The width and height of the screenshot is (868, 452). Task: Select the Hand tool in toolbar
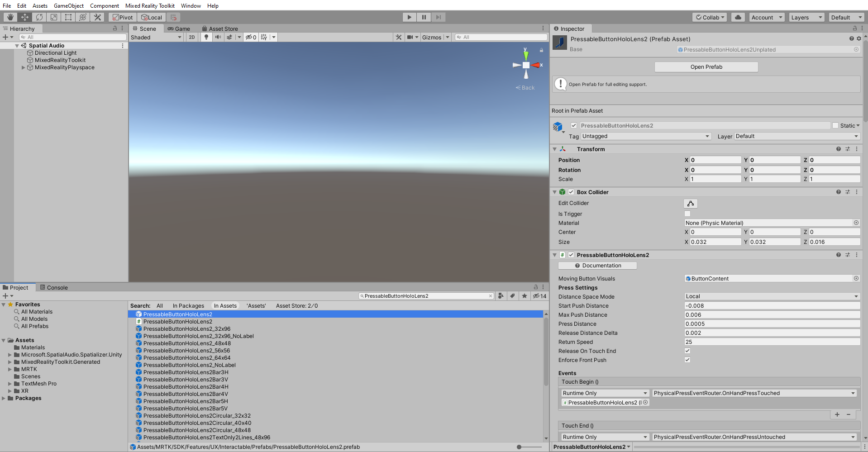(x=10, y=17)
